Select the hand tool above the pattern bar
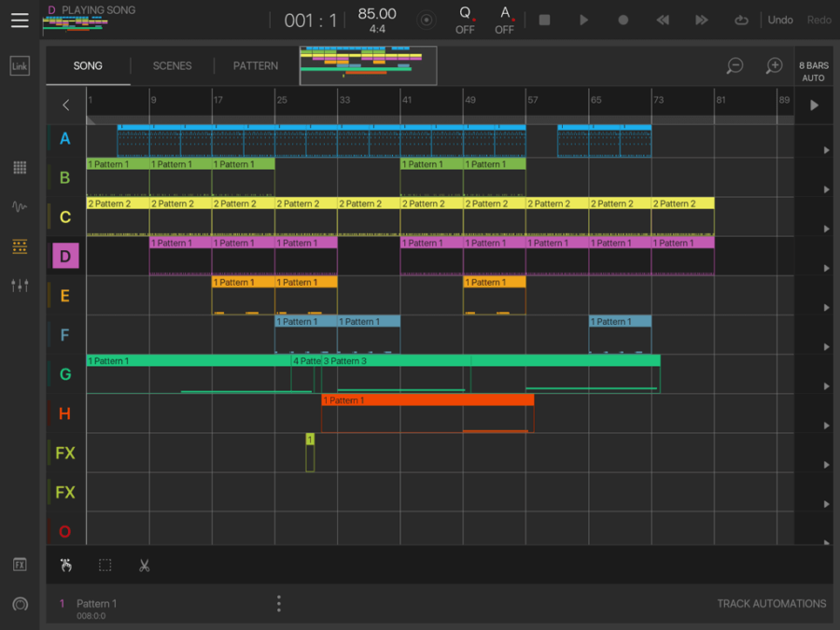840x630 pixels. pyautogui.click(x=65, y=565)
